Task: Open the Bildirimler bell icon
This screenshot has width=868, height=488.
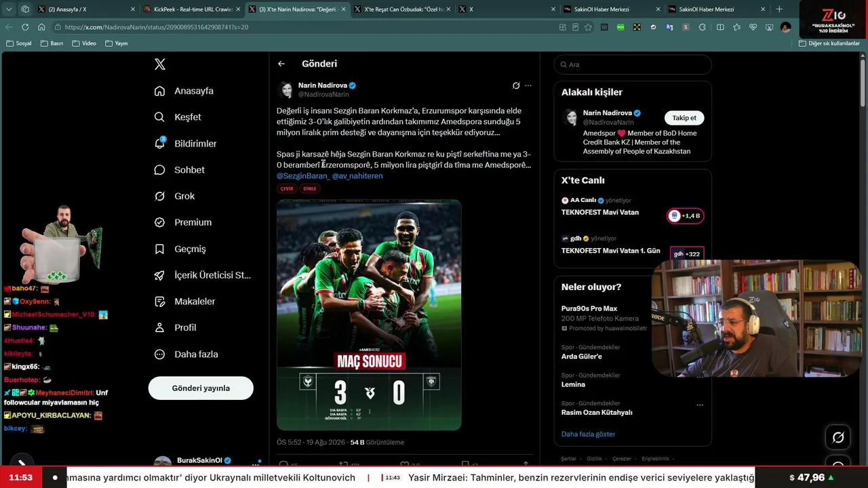Action: click(x=160, y=143)
